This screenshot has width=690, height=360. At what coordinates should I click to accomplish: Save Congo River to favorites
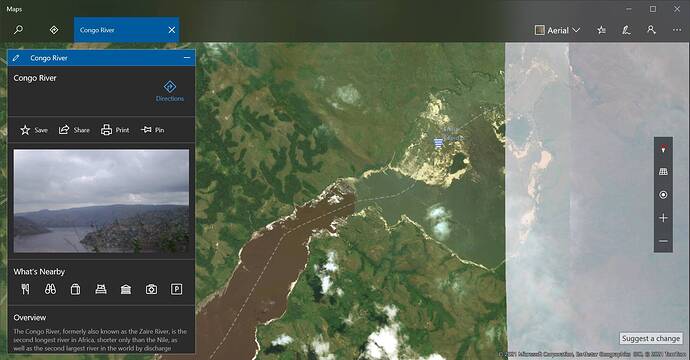[33, 130]
